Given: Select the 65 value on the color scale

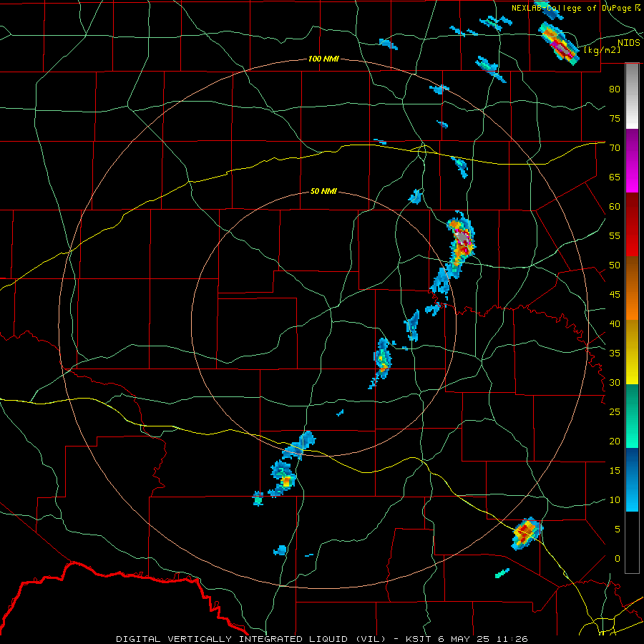Looking at the screenshot, I should click(615, 177).
